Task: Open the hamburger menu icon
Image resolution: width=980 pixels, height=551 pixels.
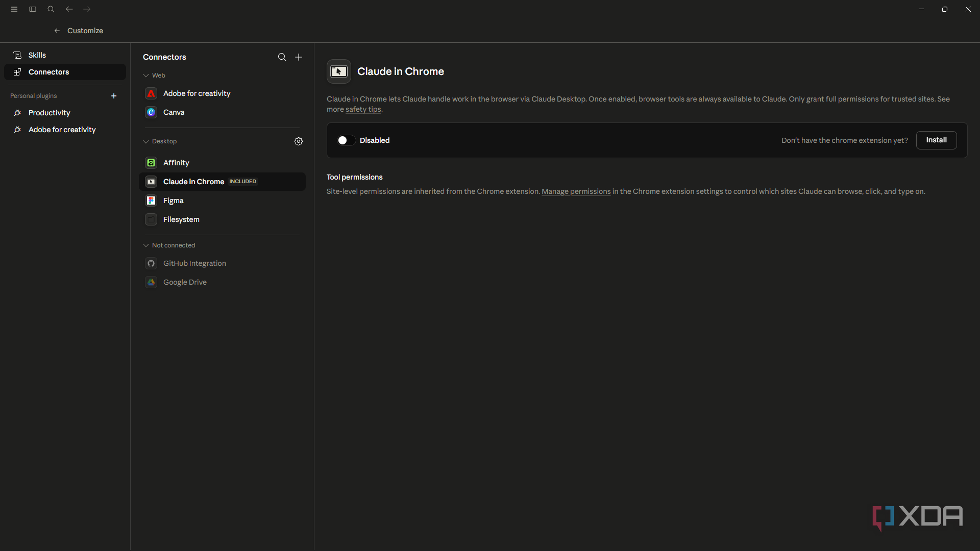Action: [14, 9]
